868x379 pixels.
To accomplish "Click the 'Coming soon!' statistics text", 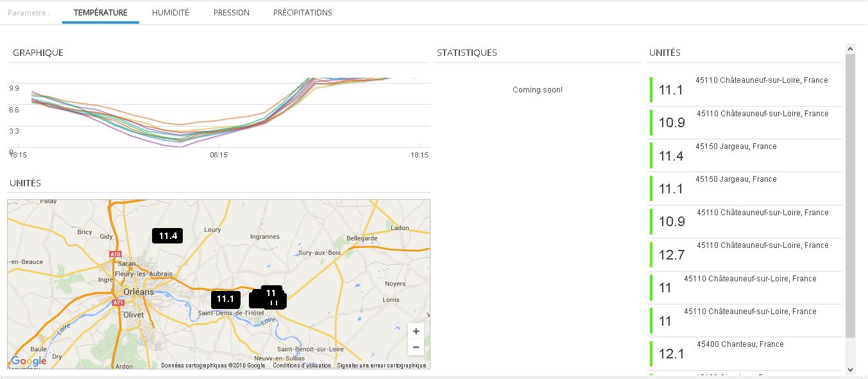I will pyautogui.click(x=538, y=90).
